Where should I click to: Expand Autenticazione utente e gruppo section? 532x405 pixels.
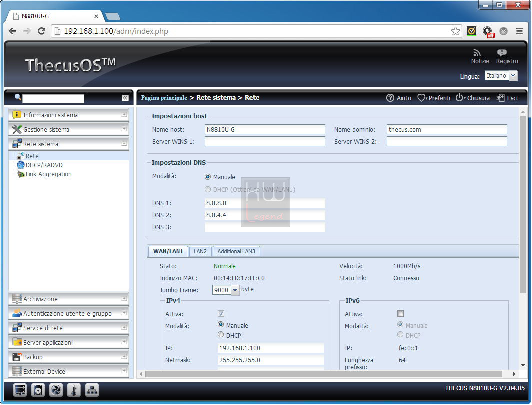(69, 314)
